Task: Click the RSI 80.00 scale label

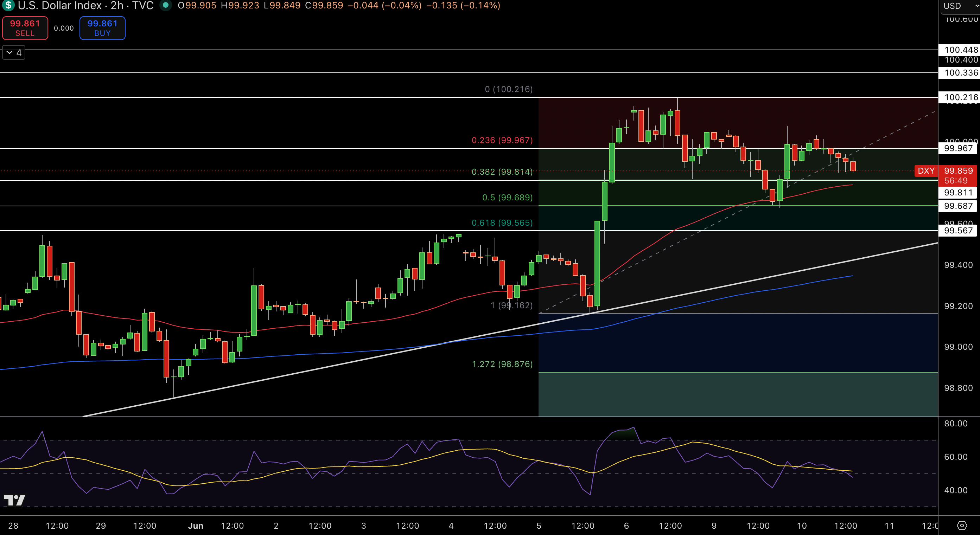Action: tap(956, 424)
